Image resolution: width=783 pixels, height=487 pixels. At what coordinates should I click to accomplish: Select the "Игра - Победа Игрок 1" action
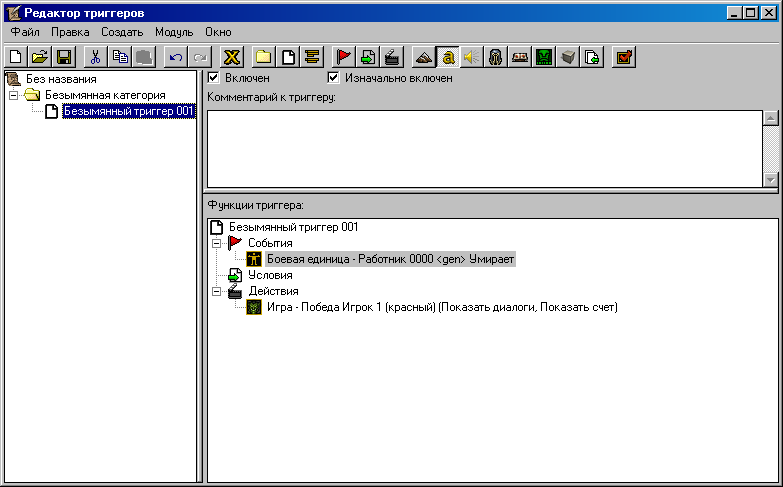coord(441,307)
